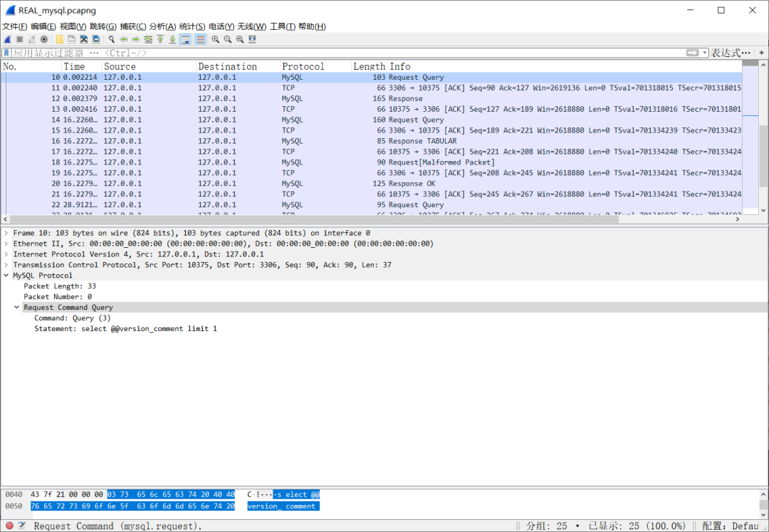Sort by the No. column header
The height and width of the screenshot is (532, 769).
click(31, 66)
